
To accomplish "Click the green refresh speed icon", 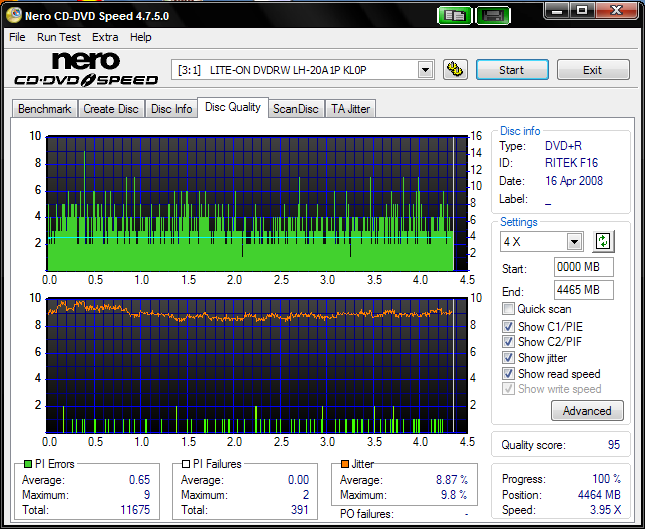I will pyautogui.click(x=603, y=241).
